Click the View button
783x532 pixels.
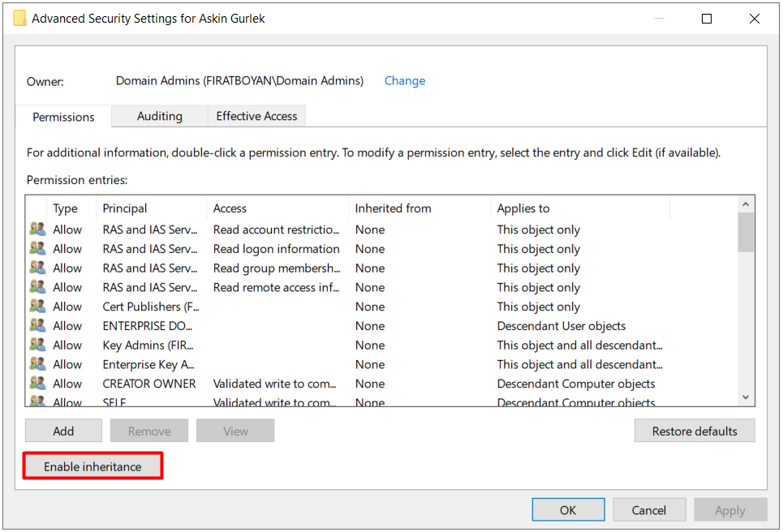point(235,431)
